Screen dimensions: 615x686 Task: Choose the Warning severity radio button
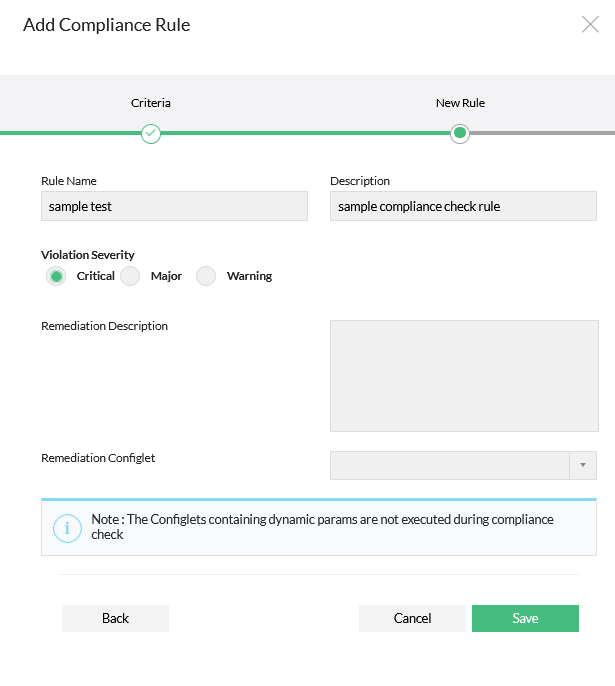(206, 276)
